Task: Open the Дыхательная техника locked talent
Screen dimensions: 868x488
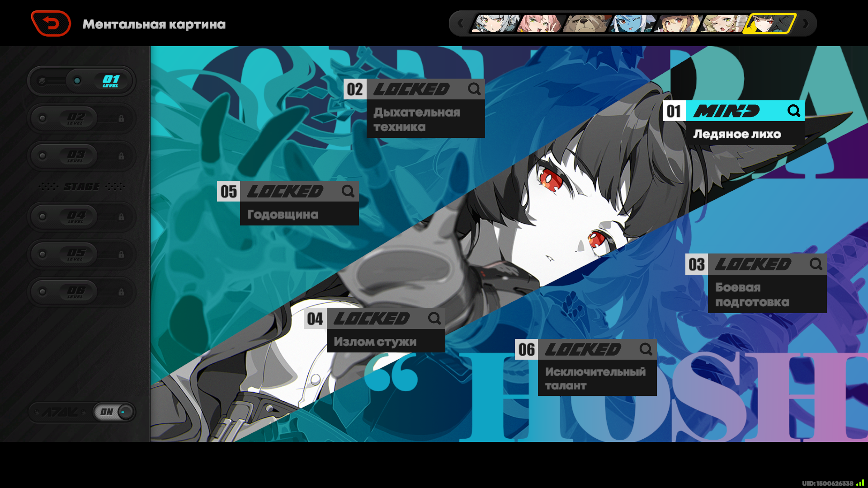Action: pos(425,119)
